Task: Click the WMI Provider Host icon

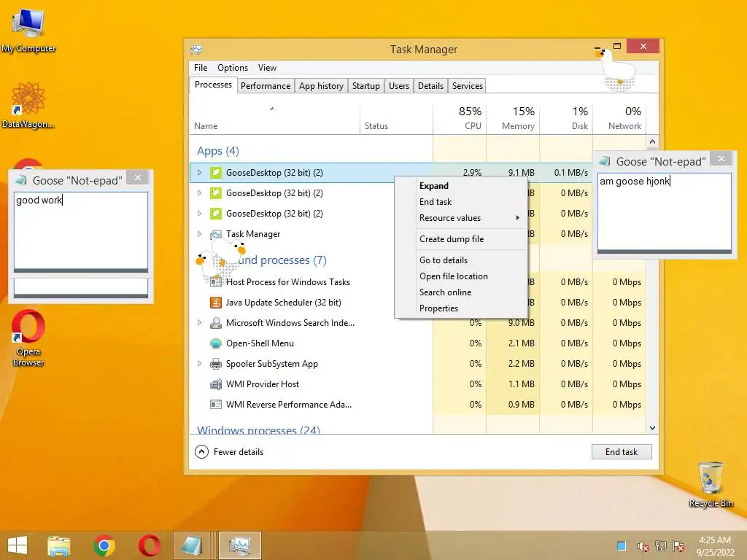Action: coord(216,384)
